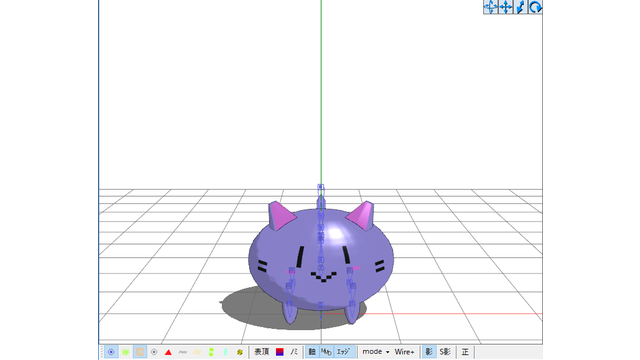Image resolution: width=640 pixels, height=360 pixels.
Task: Click the yellow-black swirl icon
Action: [240, 352]
